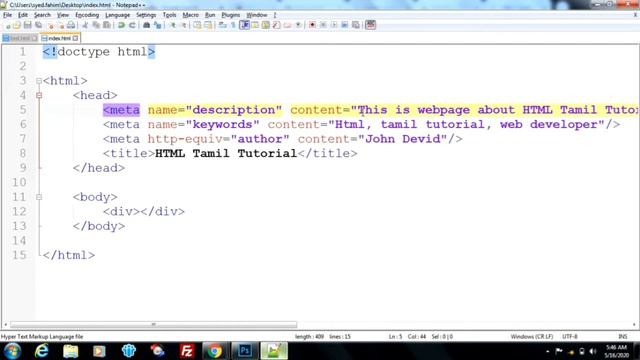This screenshot has width=640, height=360.
Task: Save the current file via toolbar
Action: point(27,25)
